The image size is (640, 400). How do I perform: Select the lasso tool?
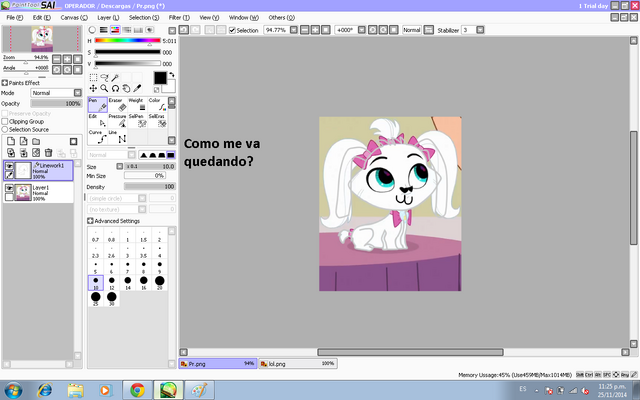[x=104, y=78]
